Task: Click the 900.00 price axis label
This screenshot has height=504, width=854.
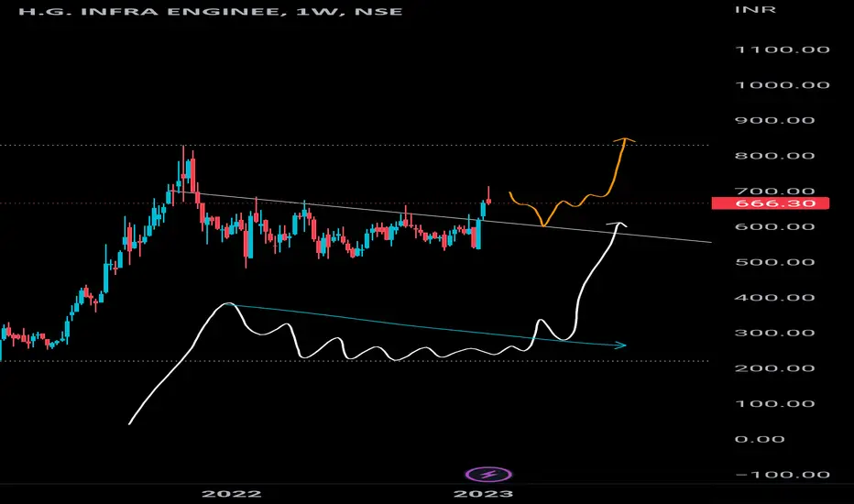Action: (774, 120)
